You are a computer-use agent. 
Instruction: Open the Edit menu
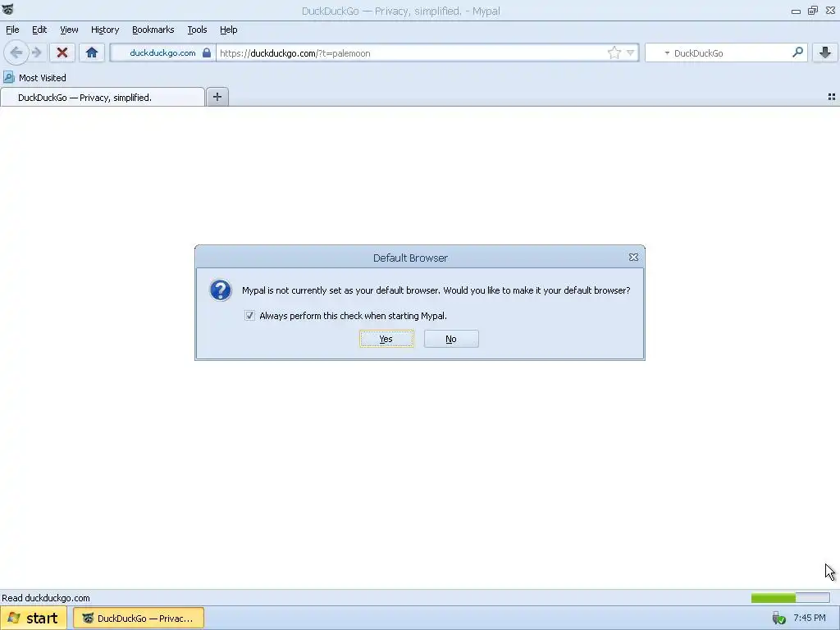click(x=39, y=30)
